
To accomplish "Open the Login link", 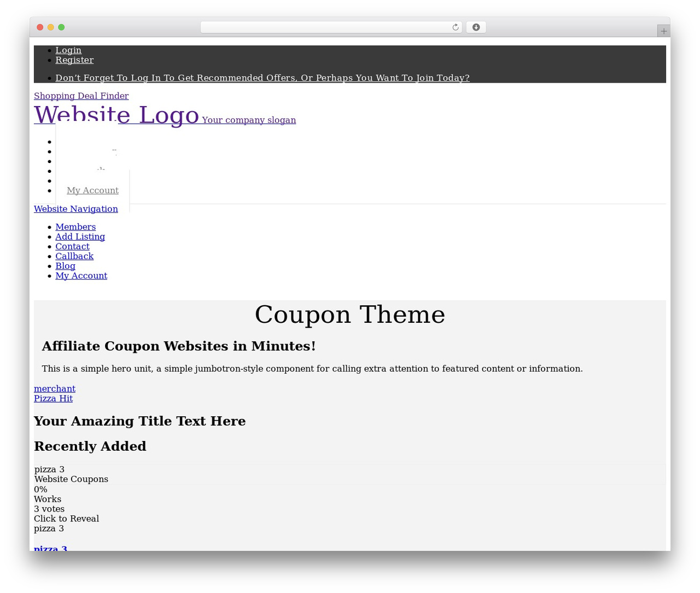I will (68, 50).
